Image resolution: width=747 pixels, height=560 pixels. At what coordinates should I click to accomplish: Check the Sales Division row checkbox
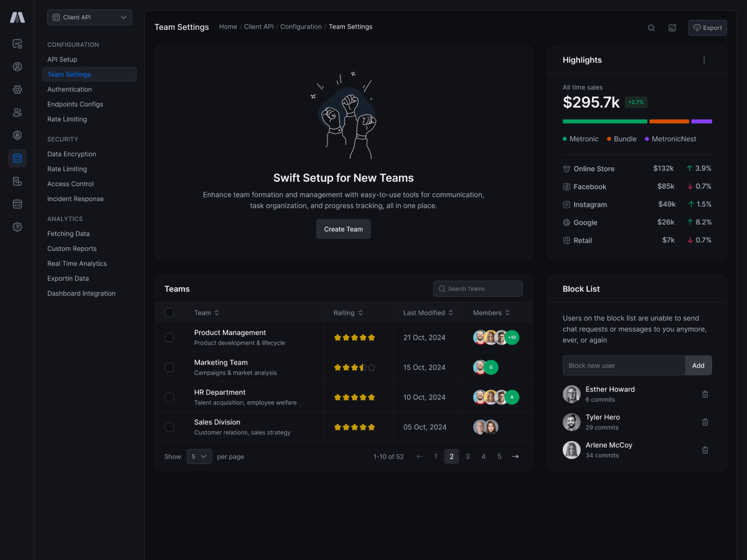point(169,427)
